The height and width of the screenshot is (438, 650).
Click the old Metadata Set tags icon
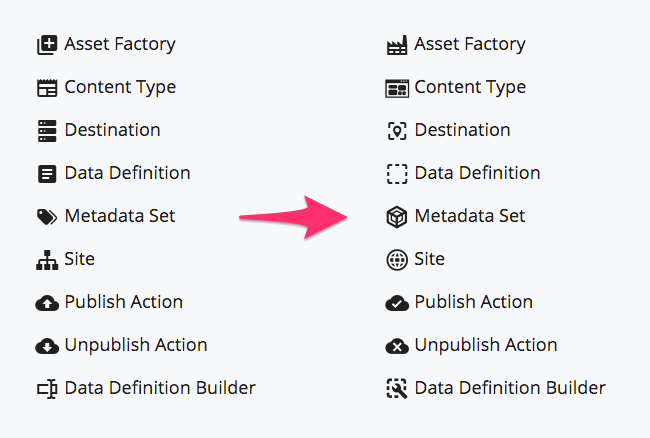(47, 217)
